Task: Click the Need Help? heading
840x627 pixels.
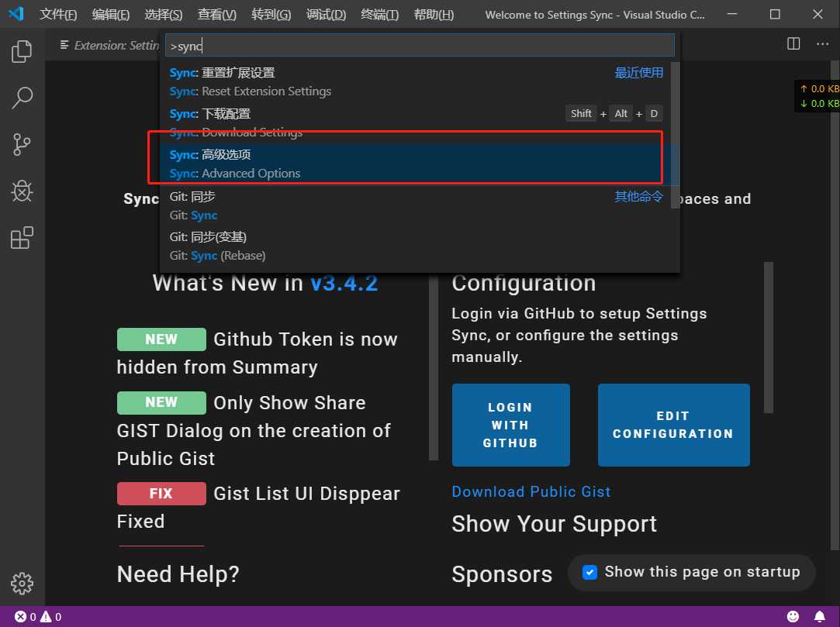Action: 178,574
